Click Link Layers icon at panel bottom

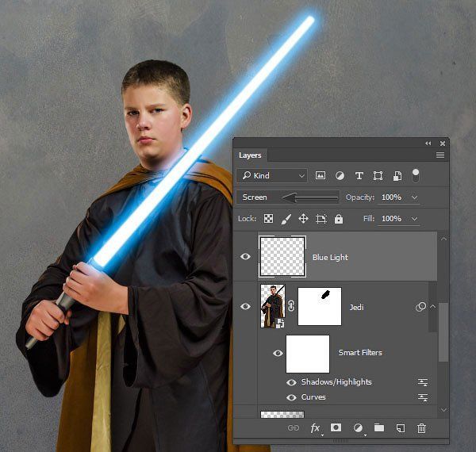pos(294,427)
